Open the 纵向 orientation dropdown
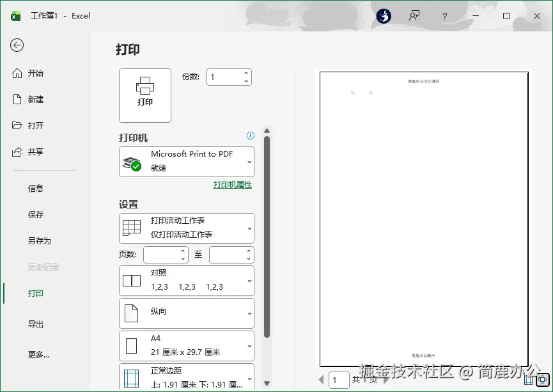553x392 pixels. click(x=186, y=313)
